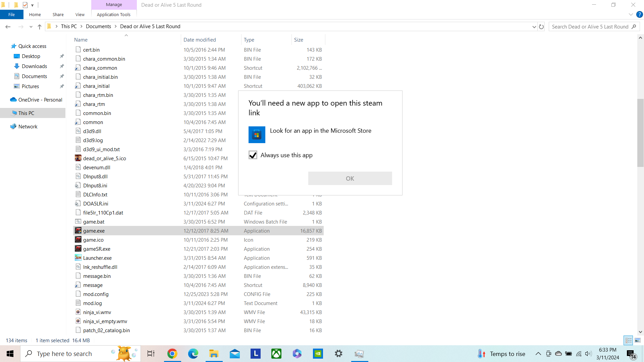The width and height of the screenshot is (644, 362).
Task: Refresh the folder view
Action: 541,27
